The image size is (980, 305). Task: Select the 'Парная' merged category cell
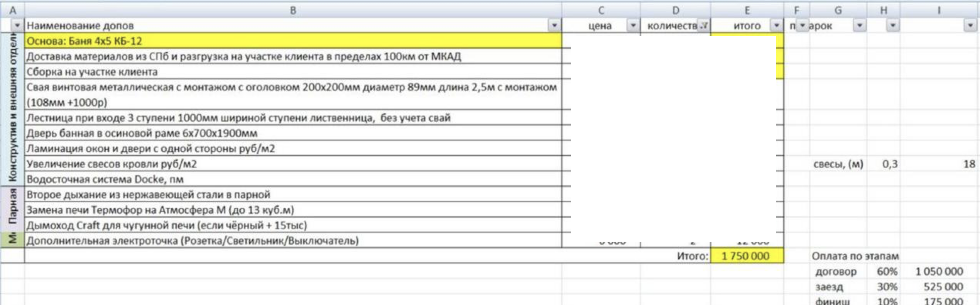13,210
